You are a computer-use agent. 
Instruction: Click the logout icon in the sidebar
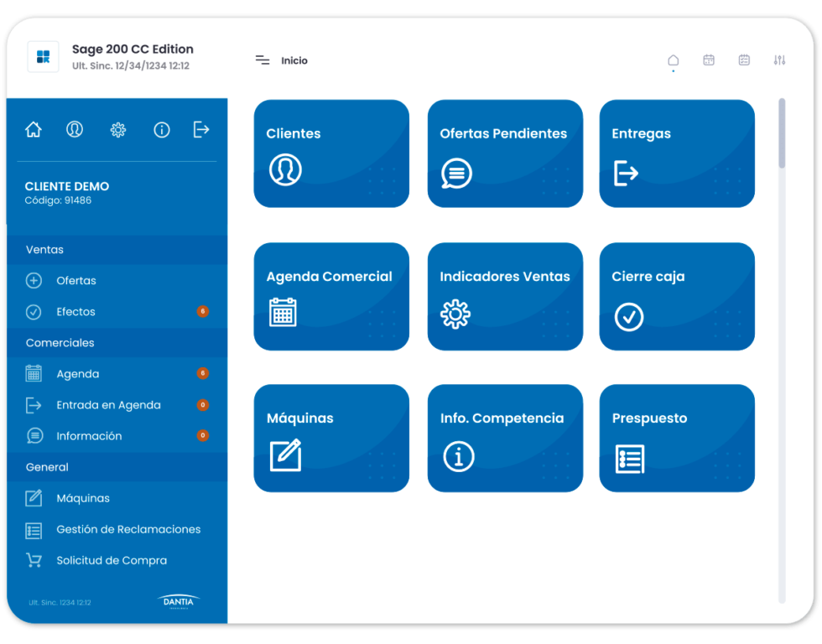201,129
